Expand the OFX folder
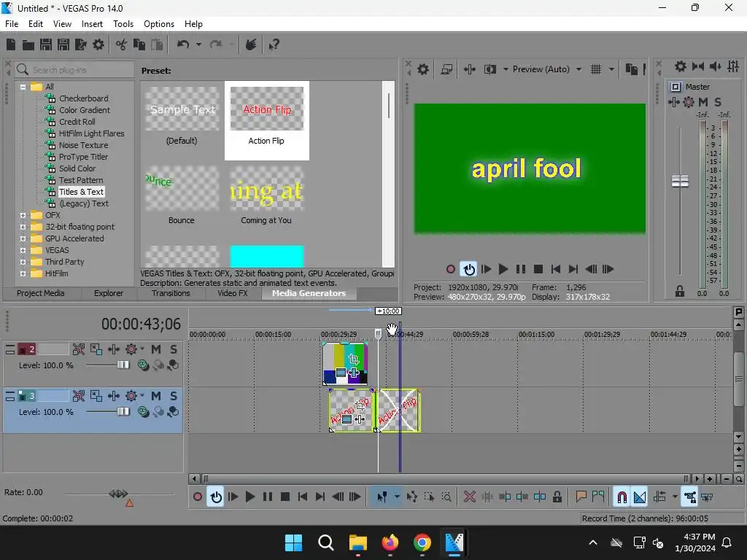Viewport: 747px width, 560px height. (x=23, y=215)
